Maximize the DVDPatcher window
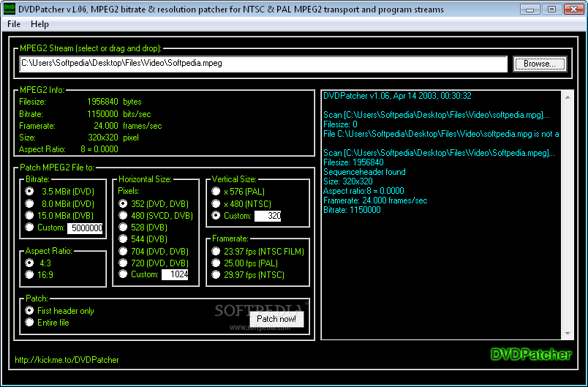 [x=551, y=10]
